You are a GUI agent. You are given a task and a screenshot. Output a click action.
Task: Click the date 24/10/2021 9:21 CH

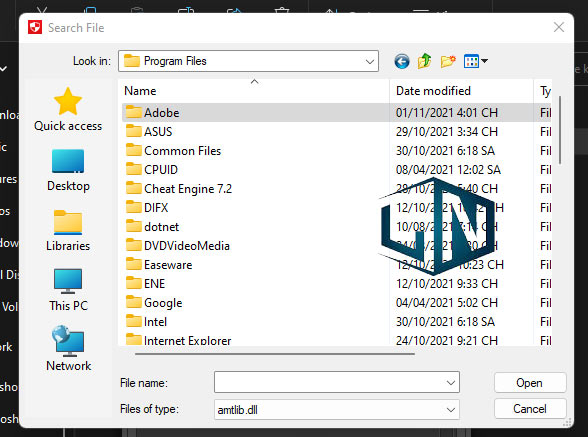pos(447,340)
